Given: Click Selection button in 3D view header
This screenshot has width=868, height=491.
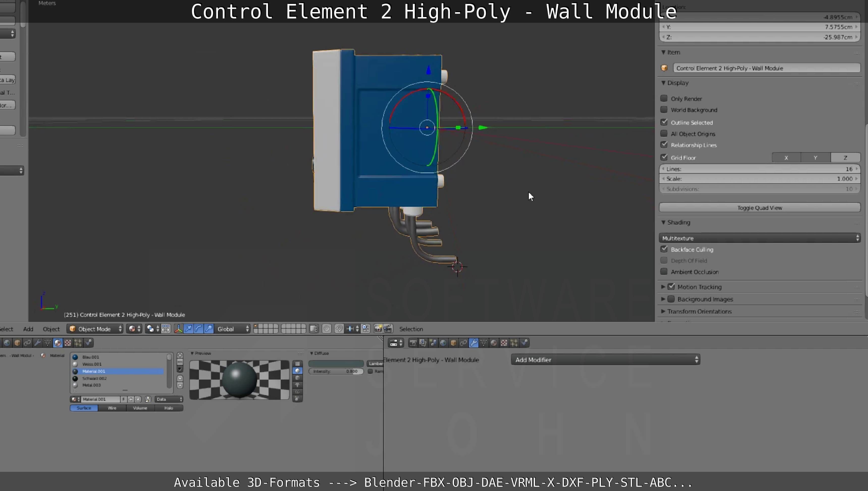Looking at the screenshot, I should click(411, 329).
